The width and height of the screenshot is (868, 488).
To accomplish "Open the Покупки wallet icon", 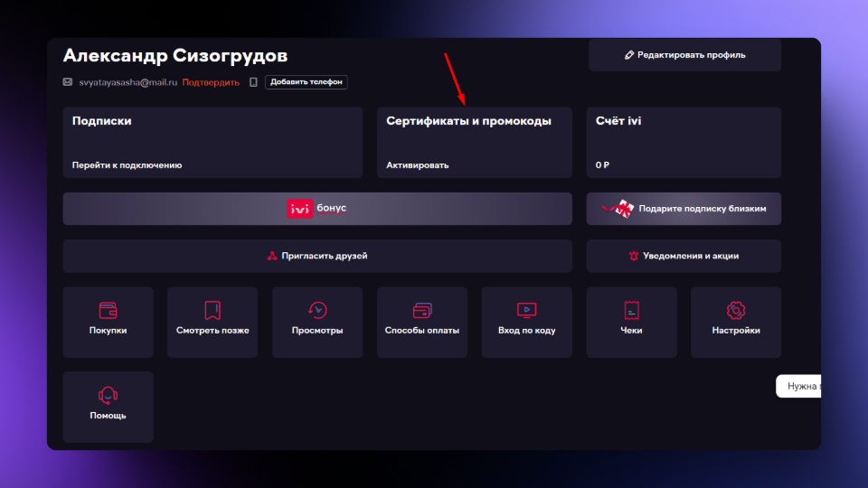I will (108, 310).
